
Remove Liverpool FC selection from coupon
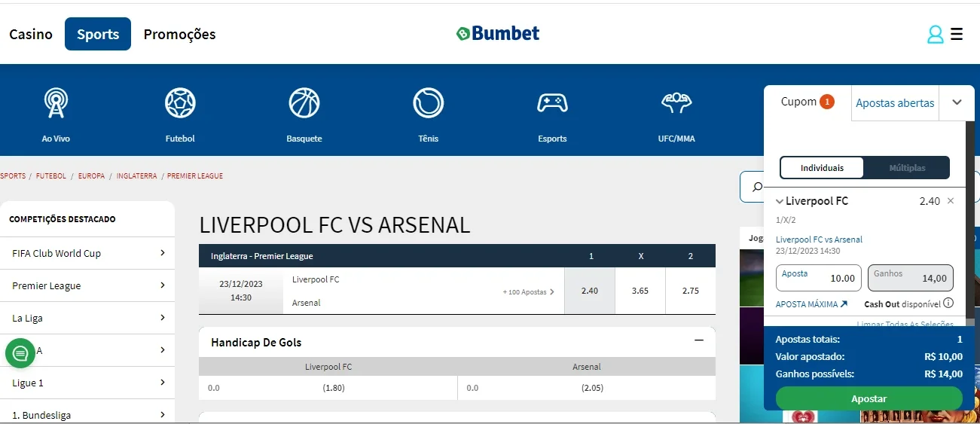click(x=951, y=201)
